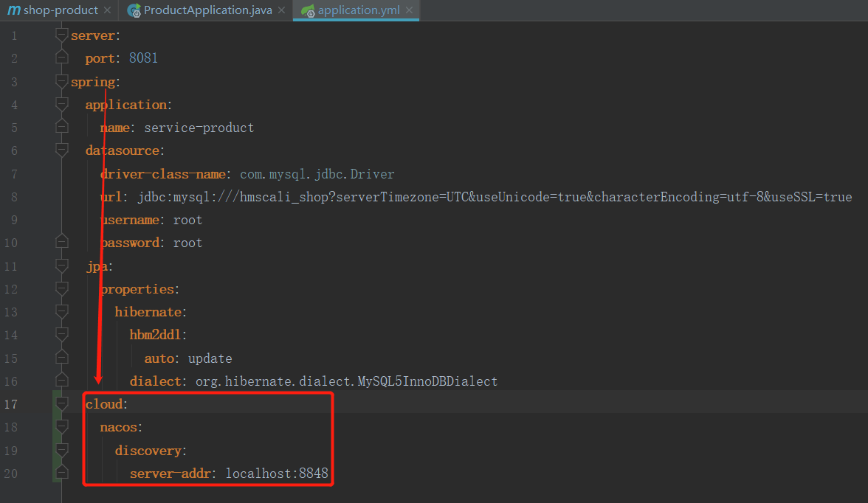Screen dimensions: 868x503
Task: Collapse the properties block on line 12
Action: 61,289
